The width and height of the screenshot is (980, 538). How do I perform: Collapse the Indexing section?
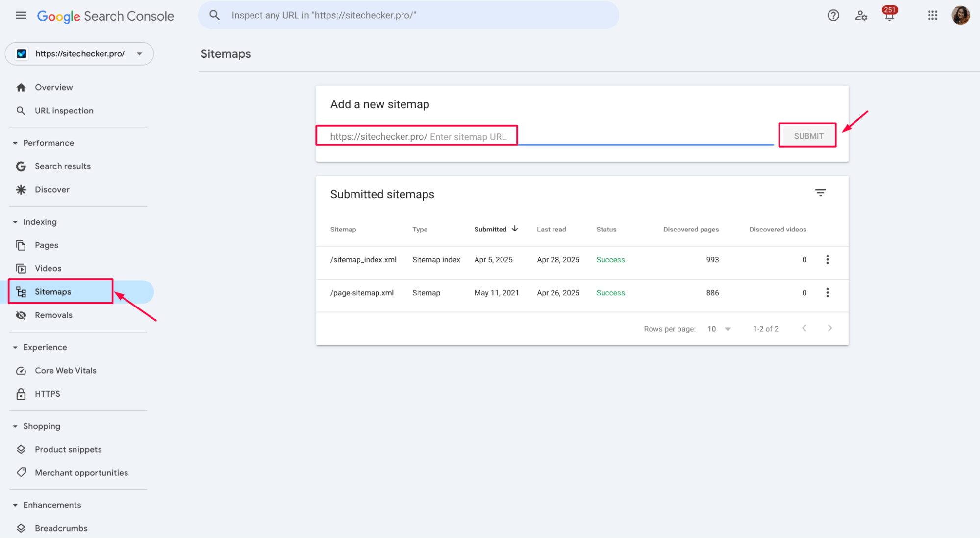(x=15, y=222)
